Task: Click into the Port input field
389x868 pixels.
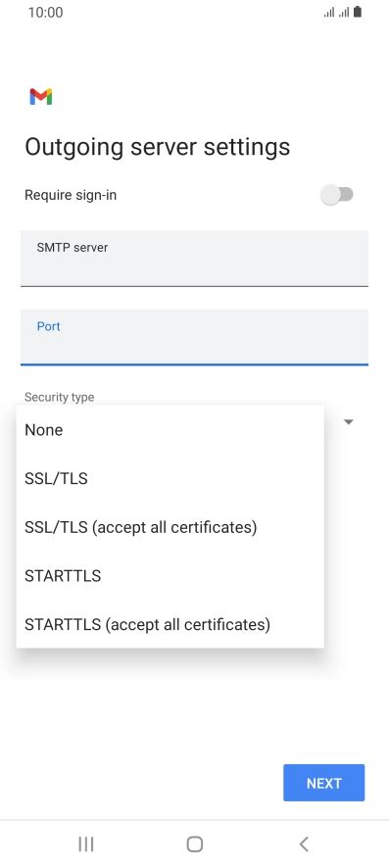Action: (x=194, y=338)
